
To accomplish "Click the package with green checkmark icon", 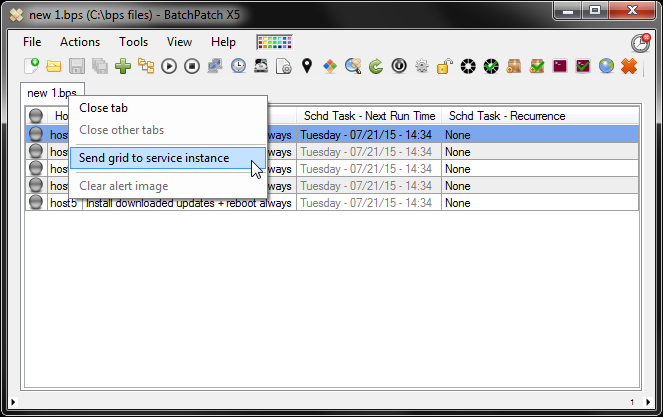I will [537, 66].
